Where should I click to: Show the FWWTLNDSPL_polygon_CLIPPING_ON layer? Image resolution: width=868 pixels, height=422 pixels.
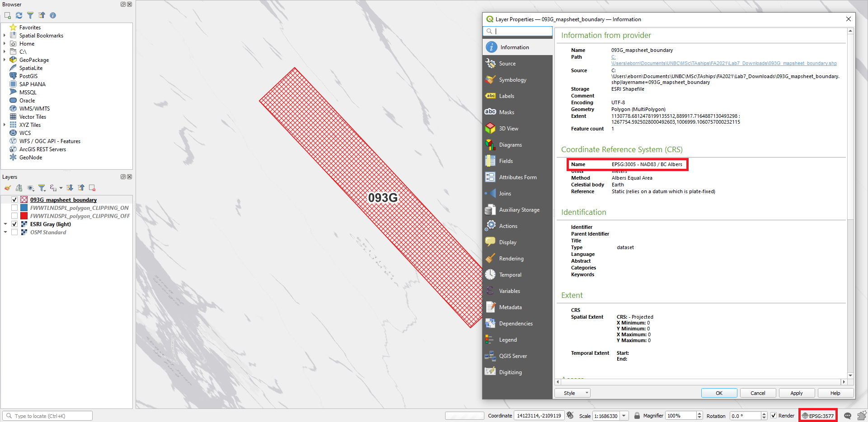click(14, 208)
